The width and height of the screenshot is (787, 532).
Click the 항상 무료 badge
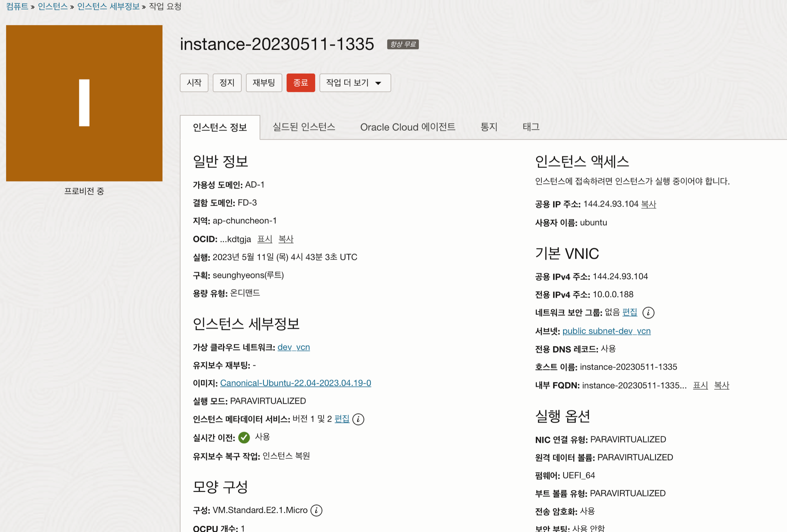pyautogui.click(x=403, y=44)
